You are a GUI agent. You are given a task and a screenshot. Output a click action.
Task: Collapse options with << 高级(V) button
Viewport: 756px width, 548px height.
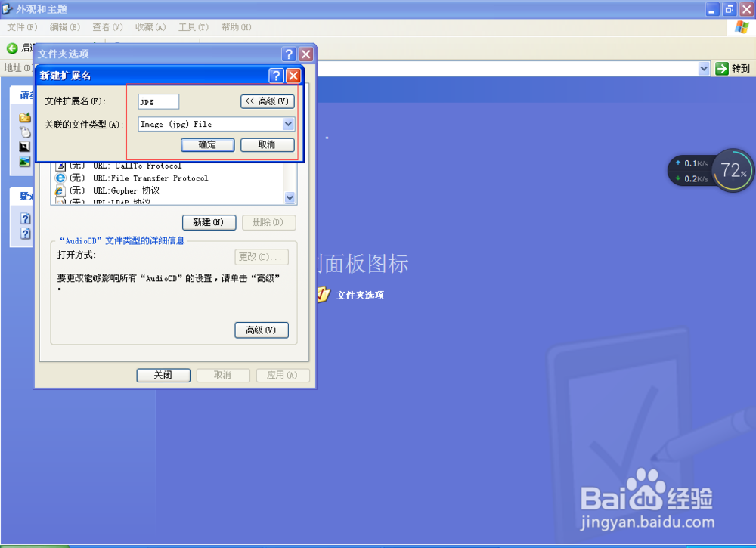point(267,101)
